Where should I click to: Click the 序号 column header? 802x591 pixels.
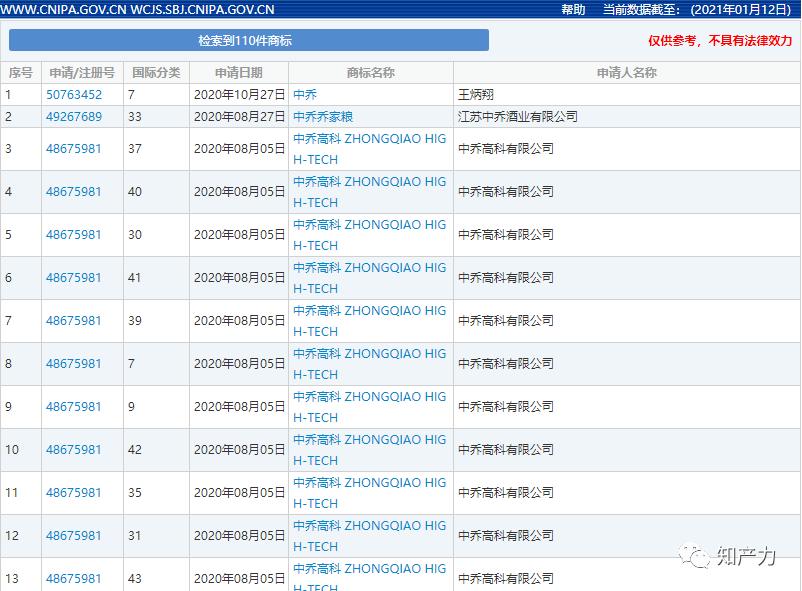click(x=20, y=73)
